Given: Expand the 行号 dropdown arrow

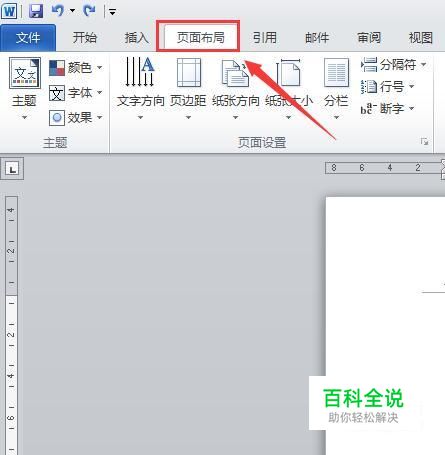Looking at the screenshot, I should tap(411, 86).
